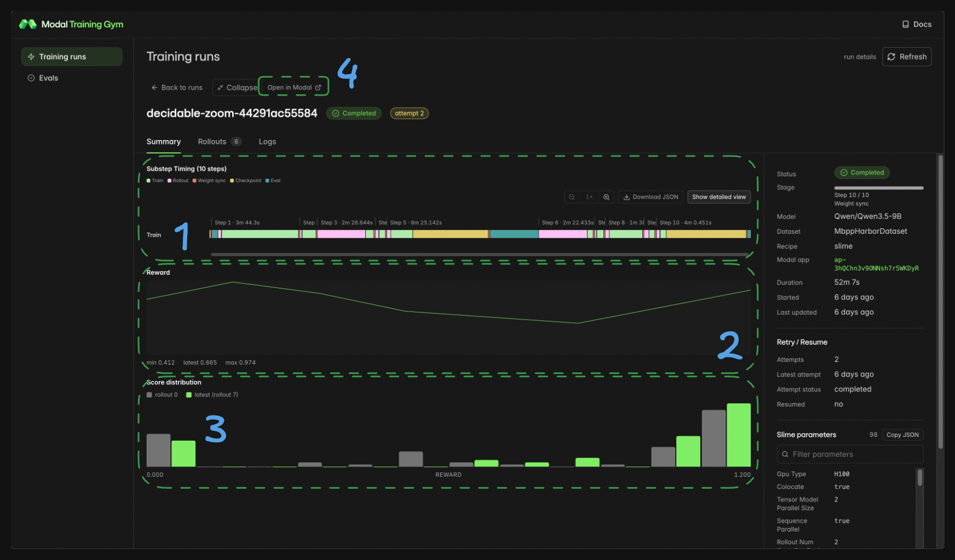Click the attempt 2 badge
955x560 pixels.
coord(409,113)
